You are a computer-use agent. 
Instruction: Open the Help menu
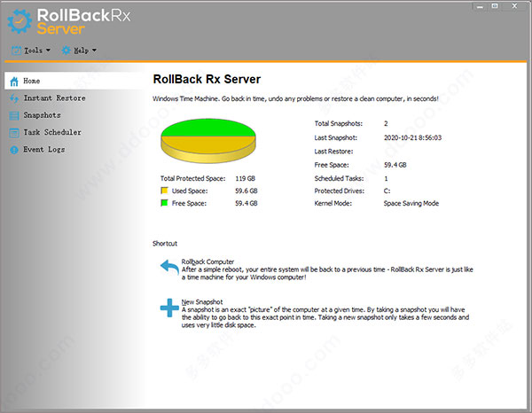(x=79, y=51)
